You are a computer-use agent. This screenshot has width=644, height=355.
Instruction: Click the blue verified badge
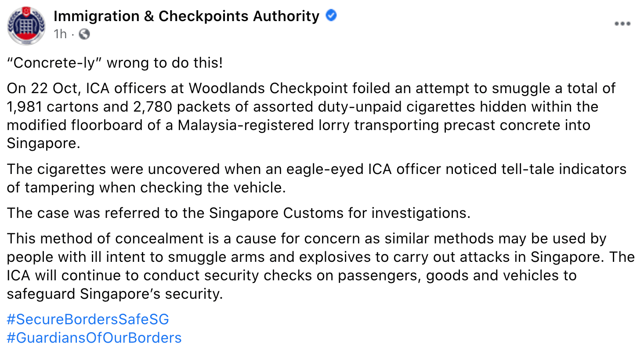(x=331, y=17)
